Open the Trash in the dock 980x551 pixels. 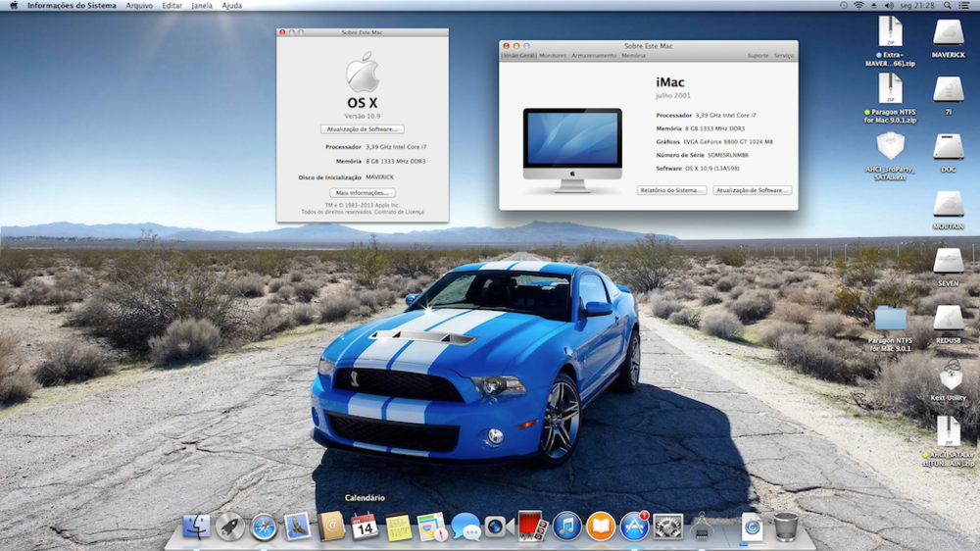click(785, 527)
